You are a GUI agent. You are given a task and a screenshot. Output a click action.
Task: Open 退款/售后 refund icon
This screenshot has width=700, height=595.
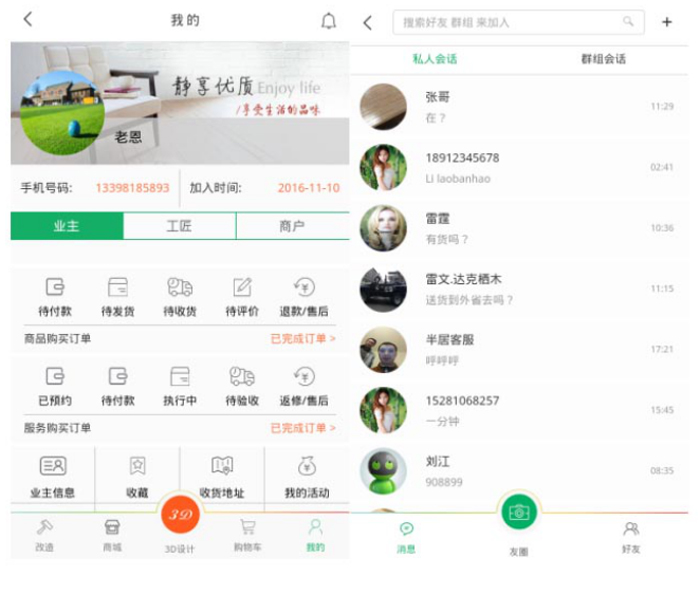point(304,288)
